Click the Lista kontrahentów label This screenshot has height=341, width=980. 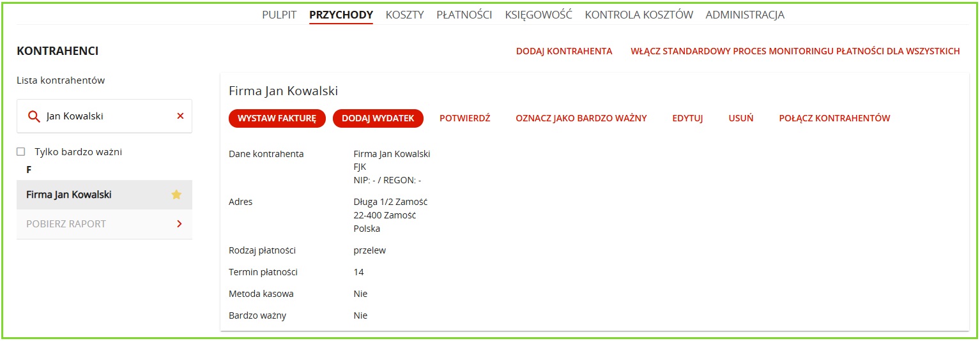(x=61, y=80)
